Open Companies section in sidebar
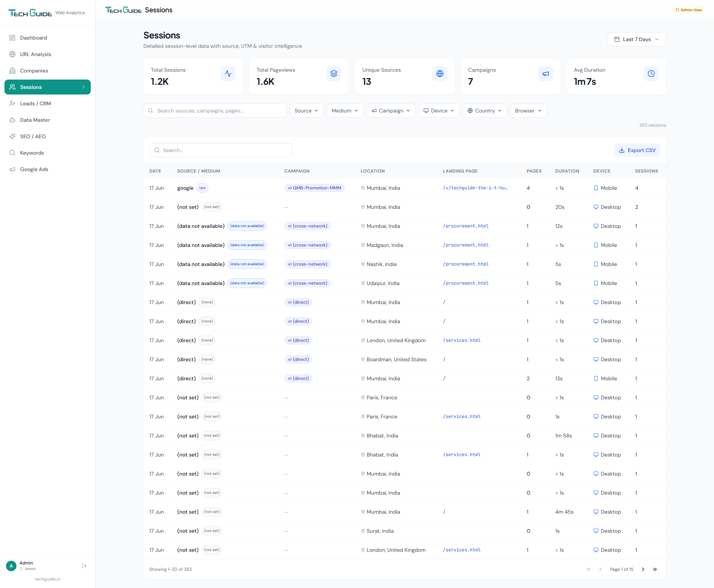This screenshot has width=714, height=588. [47, 71]
